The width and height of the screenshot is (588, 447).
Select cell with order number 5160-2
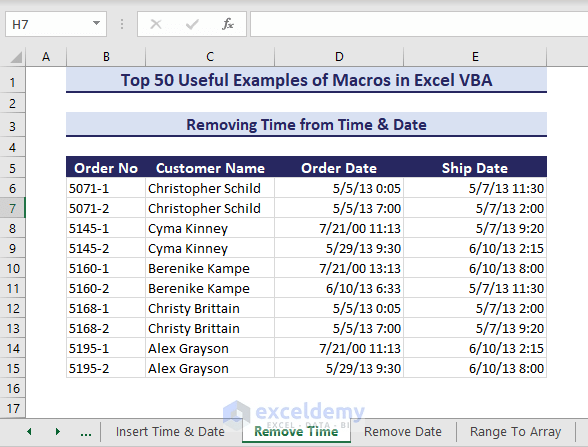[106, 288]
